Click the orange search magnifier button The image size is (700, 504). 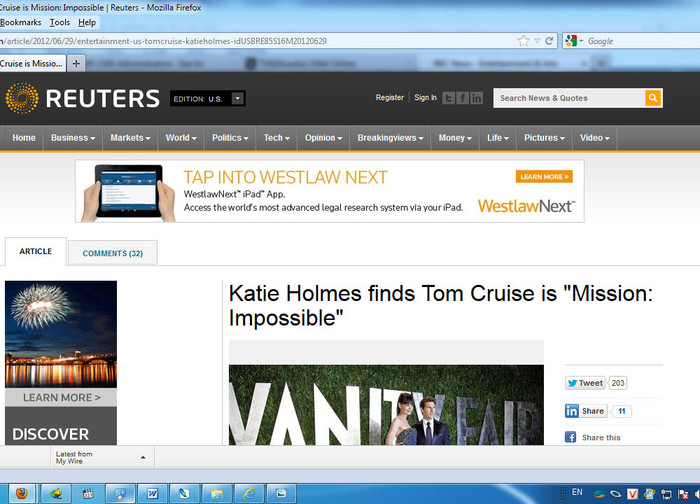pos(653,98)
